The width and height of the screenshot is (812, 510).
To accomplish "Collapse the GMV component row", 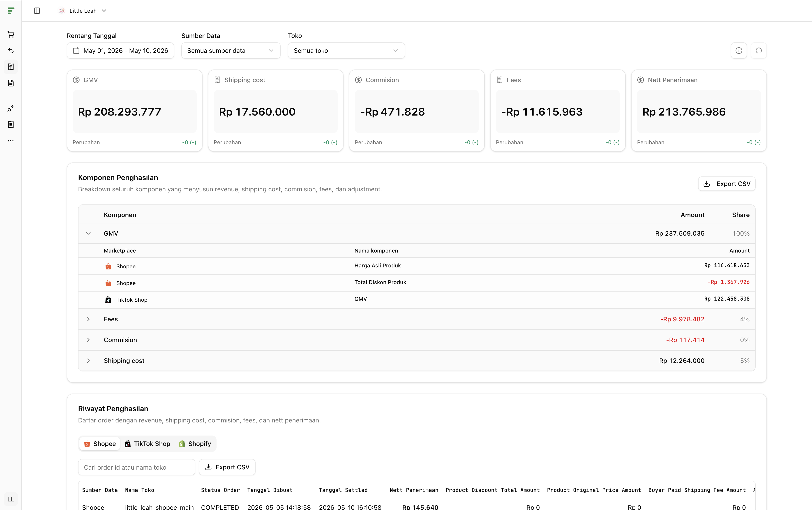I will click(88, 233).
